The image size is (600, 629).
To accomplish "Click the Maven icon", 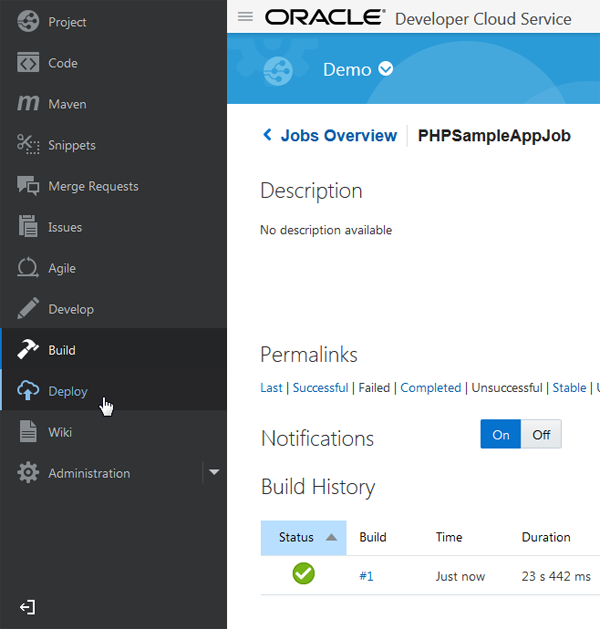I will (28, 104).
